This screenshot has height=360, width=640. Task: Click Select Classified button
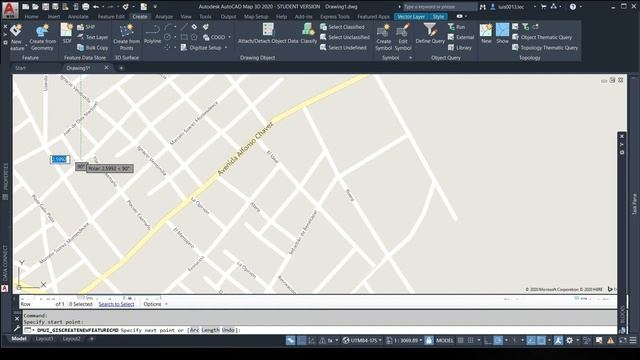(x=342, y=27)
